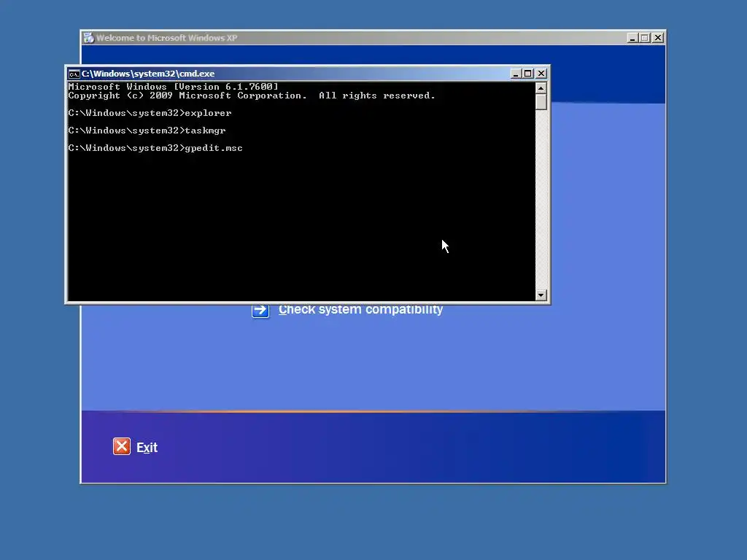Image resolution: width=747 pixels, height=560 pixels.
Task: Maximize the cmd.exe window
Action: point(528,74)
